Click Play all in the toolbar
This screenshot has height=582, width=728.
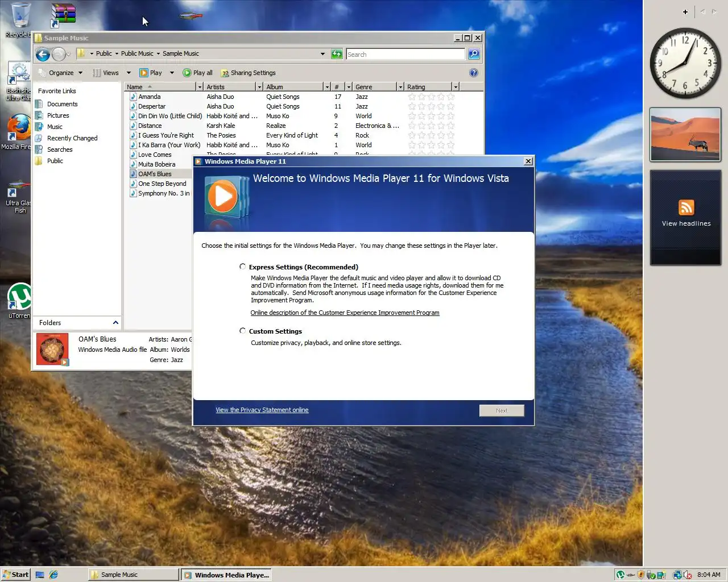pos(197,73)
